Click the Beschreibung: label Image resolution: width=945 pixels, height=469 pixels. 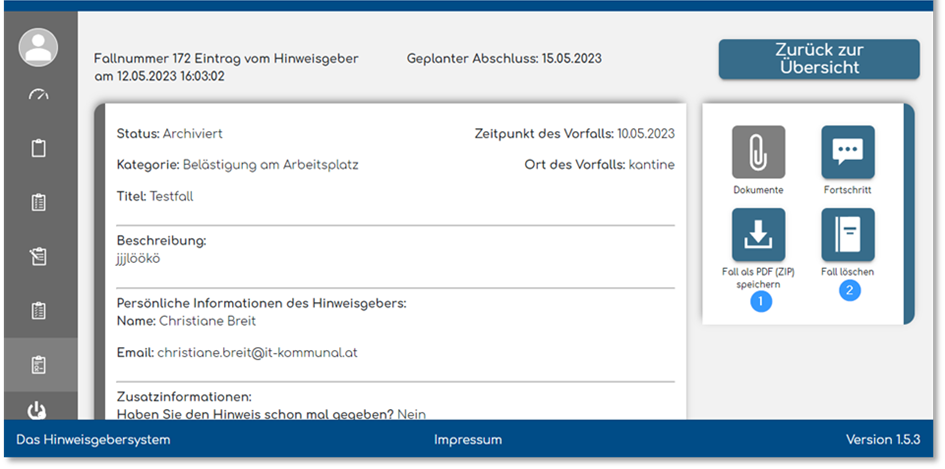(x=162, y=241)
